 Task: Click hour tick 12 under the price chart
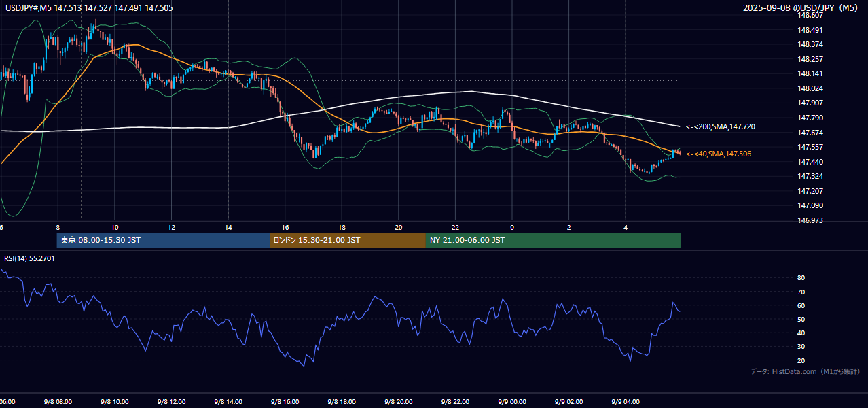pyautogui.click(x=172, y=227)
